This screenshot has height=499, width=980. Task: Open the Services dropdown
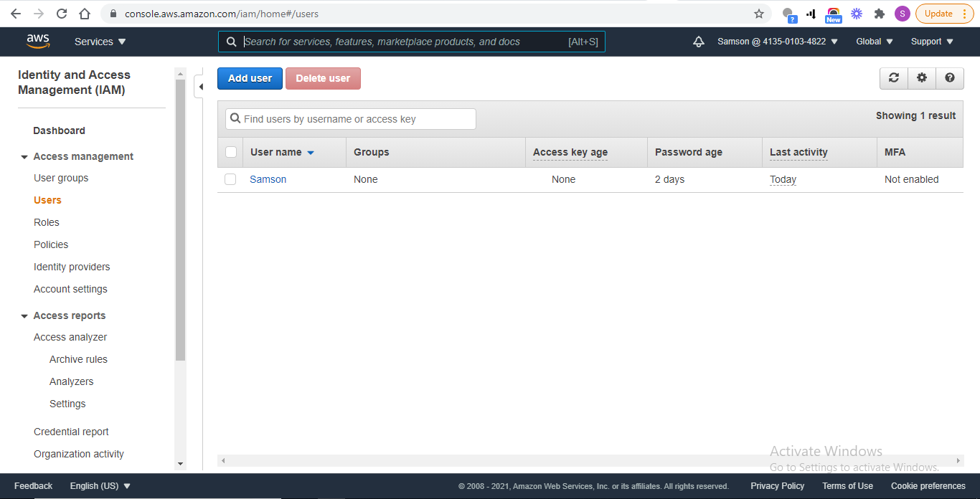[100, 42]
